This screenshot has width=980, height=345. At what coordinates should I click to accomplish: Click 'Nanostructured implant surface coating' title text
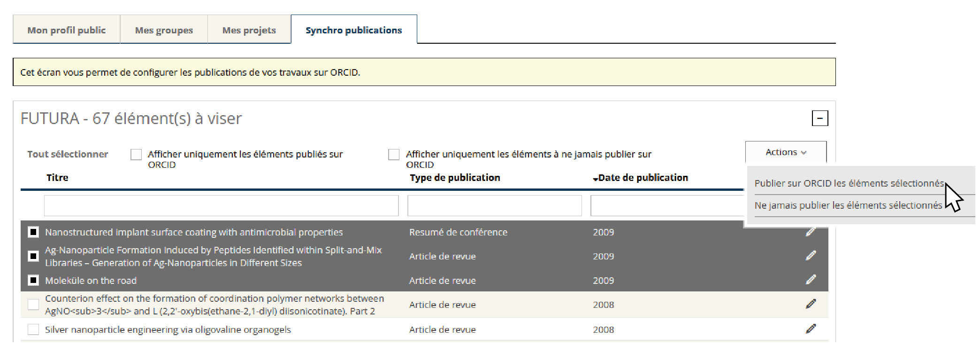(x=194, y=232)
